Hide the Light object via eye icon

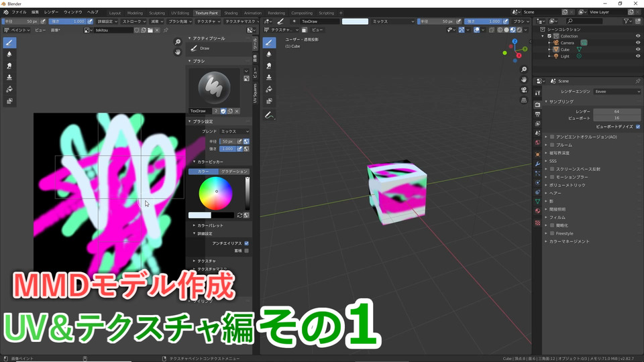click(x=638, y=56)
